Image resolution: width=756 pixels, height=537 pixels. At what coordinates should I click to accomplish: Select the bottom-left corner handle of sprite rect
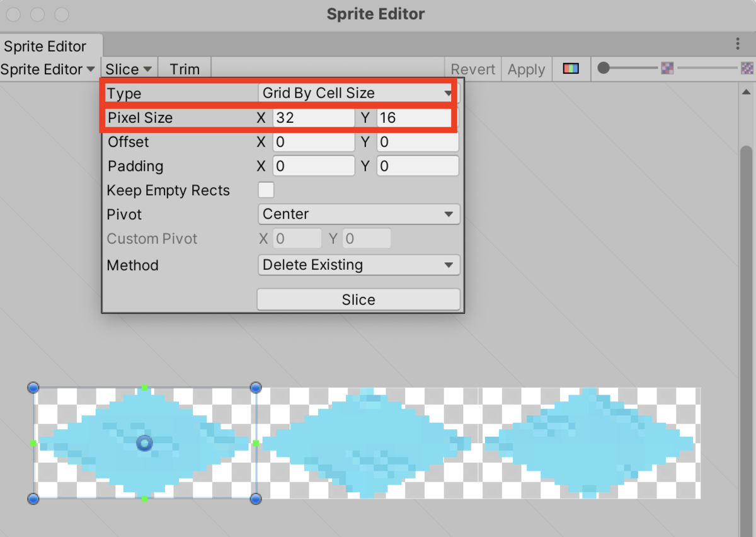[34, 499]
